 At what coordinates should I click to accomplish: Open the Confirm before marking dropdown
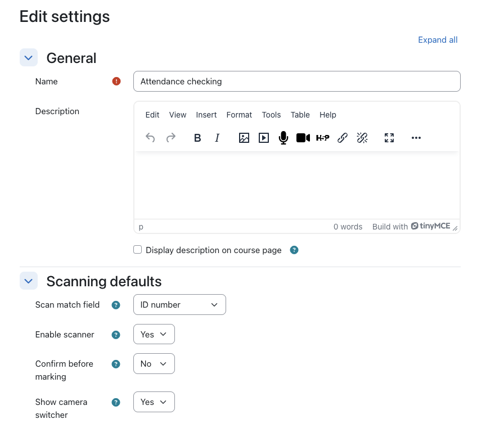[154, 364]
